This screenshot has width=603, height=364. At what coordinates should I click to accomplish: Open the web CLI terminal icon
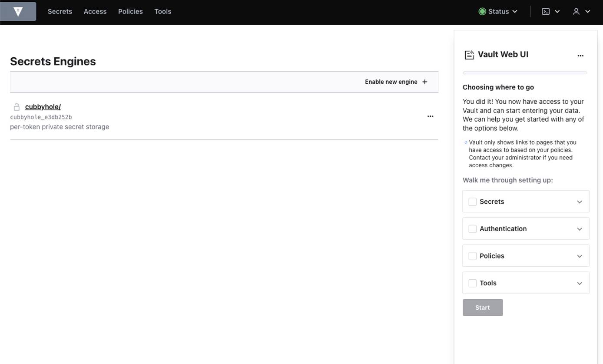tap(546, 11)
